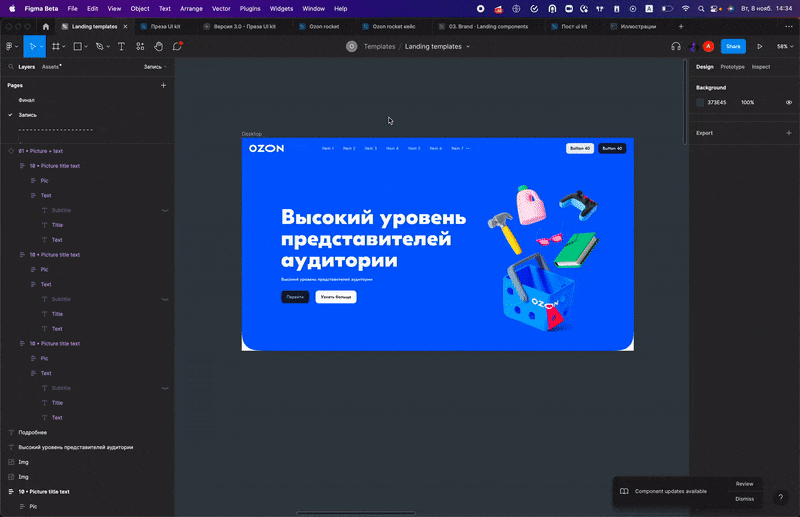Click the red user avatar A

coord(708,46)
